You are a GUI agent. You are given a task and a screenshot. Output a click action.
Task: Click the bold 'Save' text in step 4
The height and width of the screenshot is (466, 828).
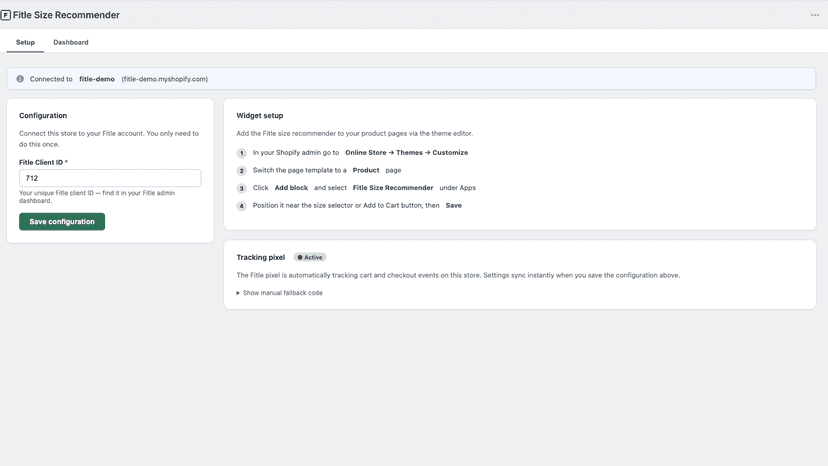pos(454,206)
